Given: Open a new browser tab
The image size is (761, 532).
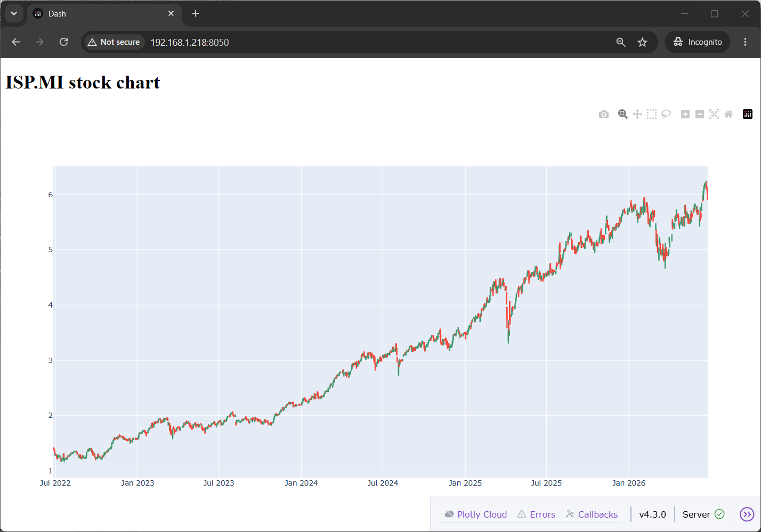Looking at the screenshot, I should [196, 13].
